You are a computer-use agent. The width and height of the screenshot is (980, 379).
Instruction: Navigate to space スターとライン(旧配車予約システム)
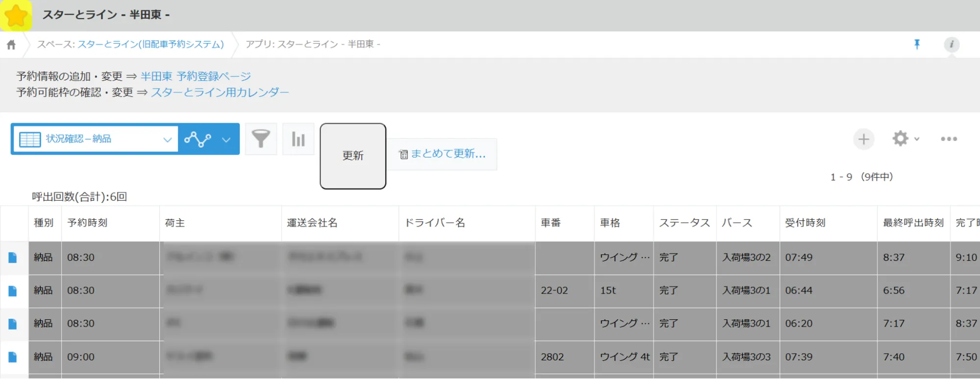click(x=151, y=45)
